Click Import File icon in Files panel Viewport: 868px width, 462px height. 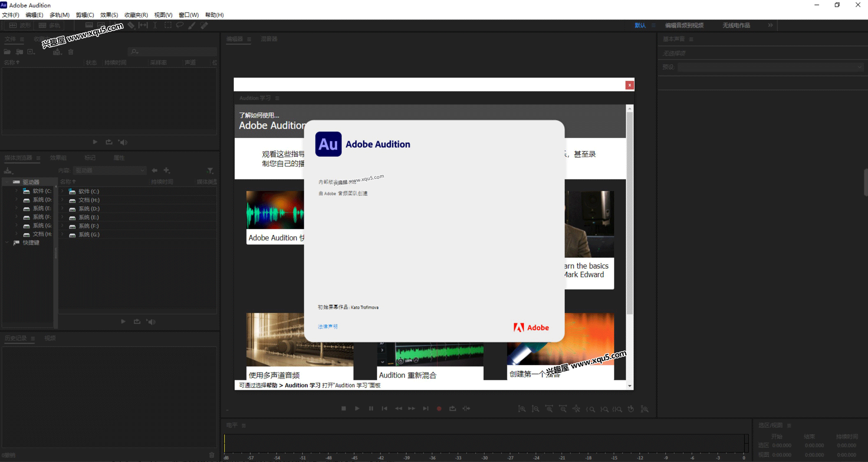(x=20, y=52)
